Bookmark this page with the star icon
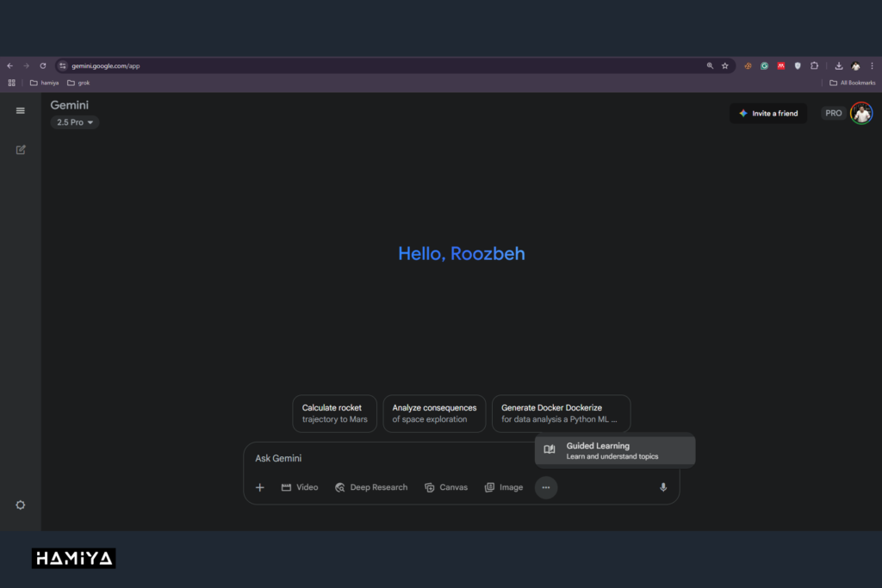The height and width of the screenshot is (588, 882). tap(725, 65)
